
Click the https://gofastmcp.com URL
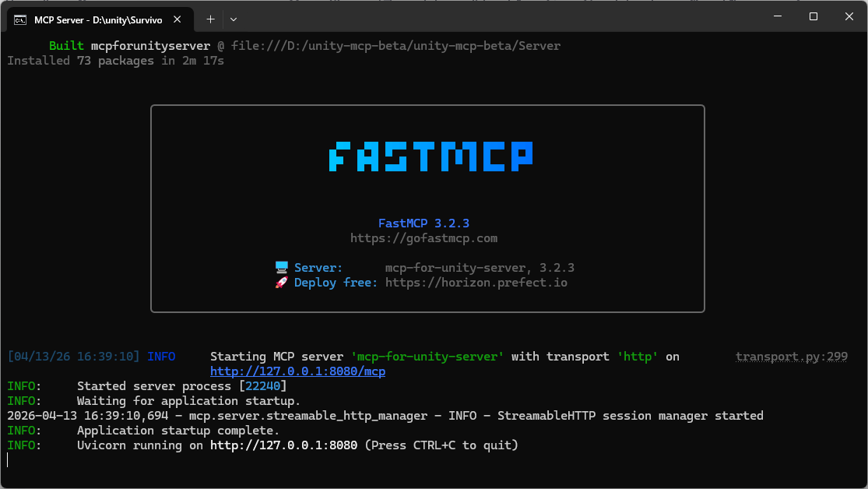(424, 238)
